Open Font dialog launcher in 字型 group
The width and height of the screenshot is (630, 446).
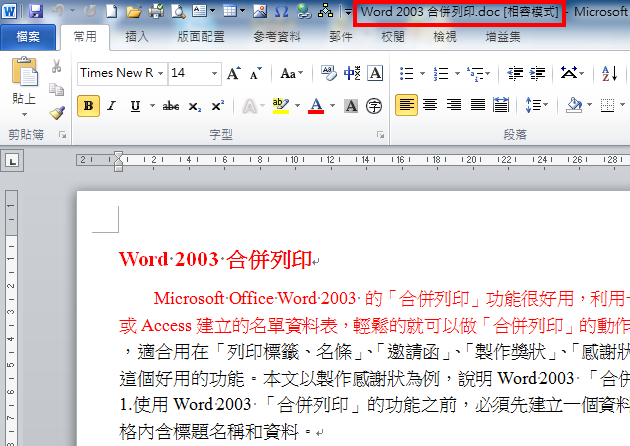coord(380,135)
